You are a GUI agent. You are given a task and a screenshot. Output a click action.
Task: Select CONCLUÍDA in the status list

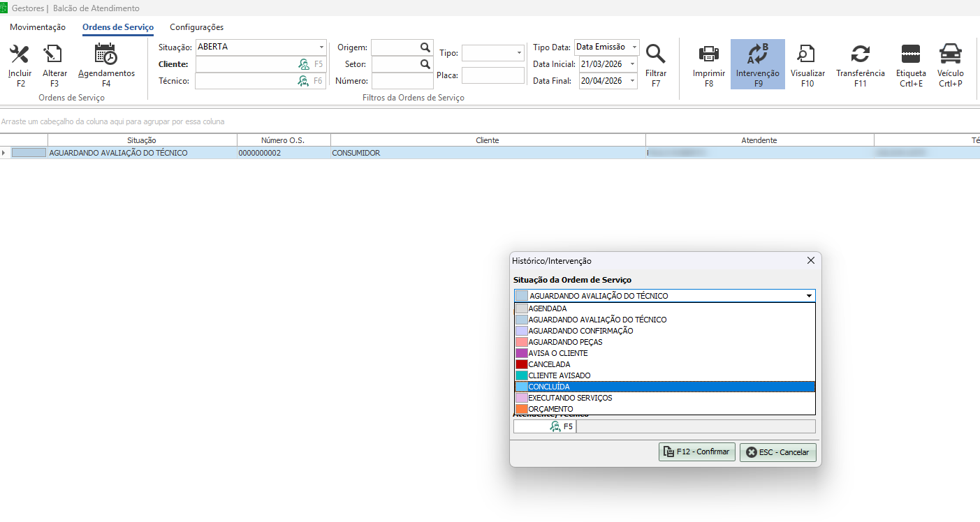tap(549, 387)
